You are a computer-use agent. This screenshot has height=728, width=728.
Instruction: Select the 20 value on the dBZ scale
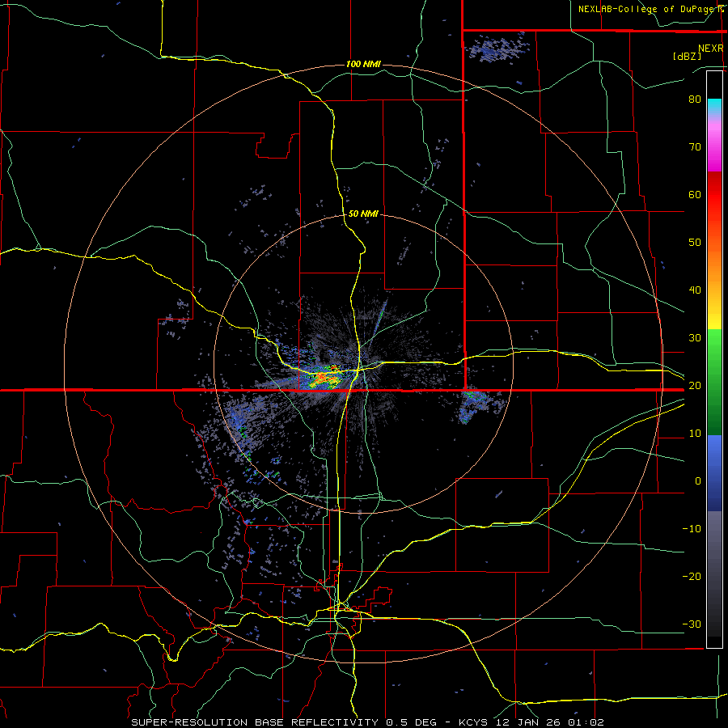tap(695, 386)
